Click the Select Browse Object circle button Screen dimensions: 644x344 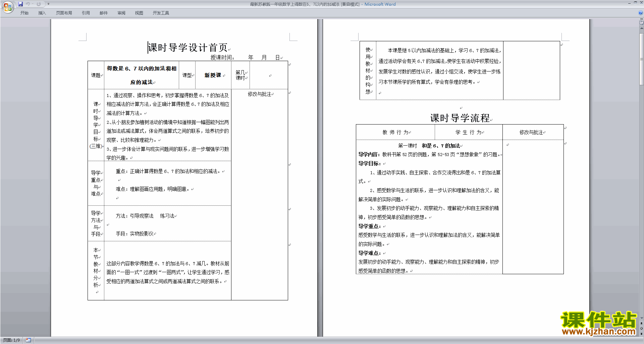click(642, 328)
